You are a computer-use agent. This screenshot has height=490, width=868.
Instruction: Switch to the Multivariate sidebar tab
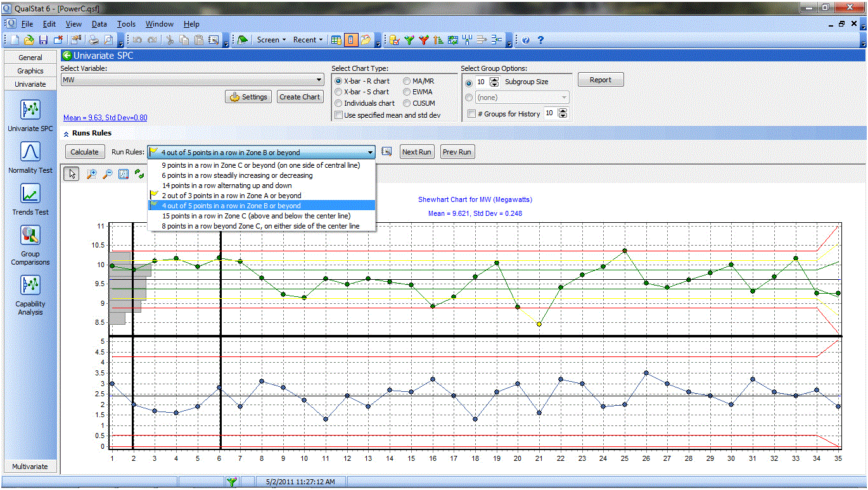pyautogui.click(x=30, y=467)
